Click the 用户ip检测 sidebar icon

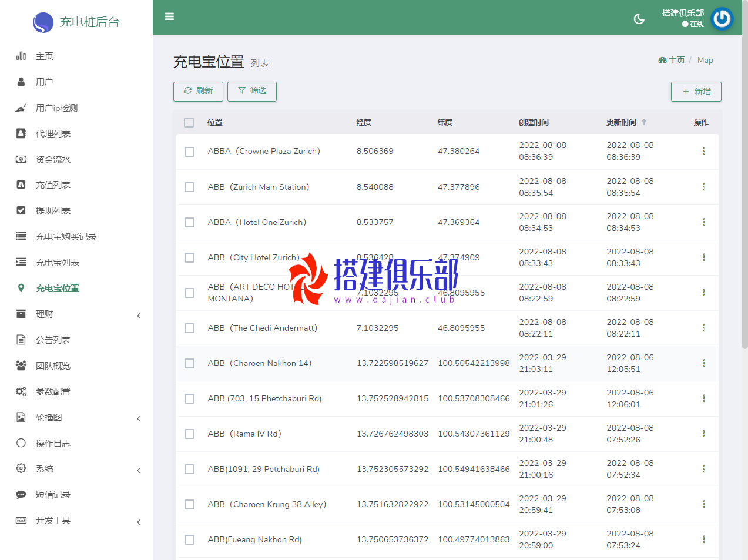pos(21,108)
